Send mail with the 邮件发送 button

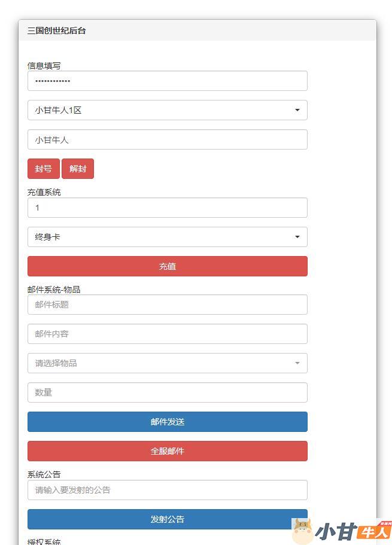click(167, 422)
